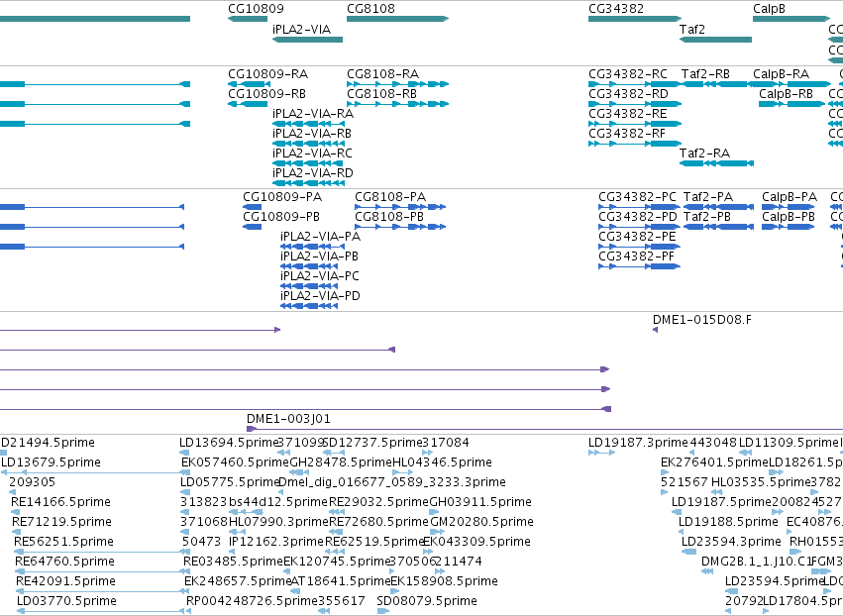Click transcript CG34382-RD

635,104
